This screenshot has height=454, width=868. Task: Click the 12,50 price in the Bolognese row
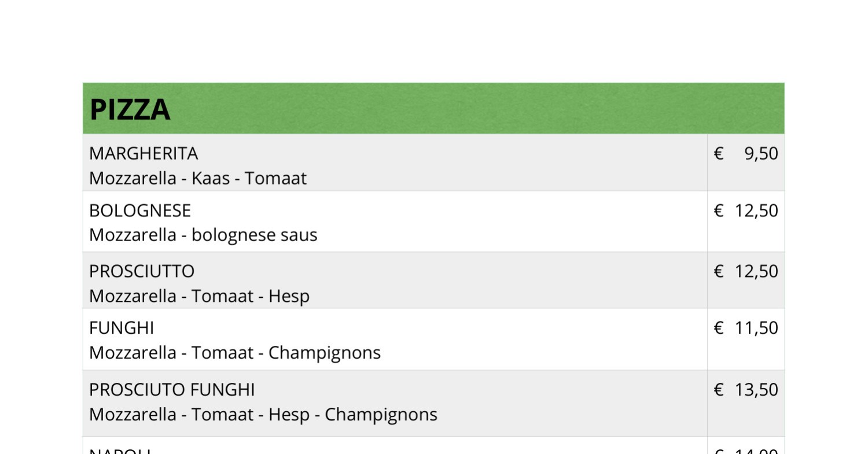point(756,211)
